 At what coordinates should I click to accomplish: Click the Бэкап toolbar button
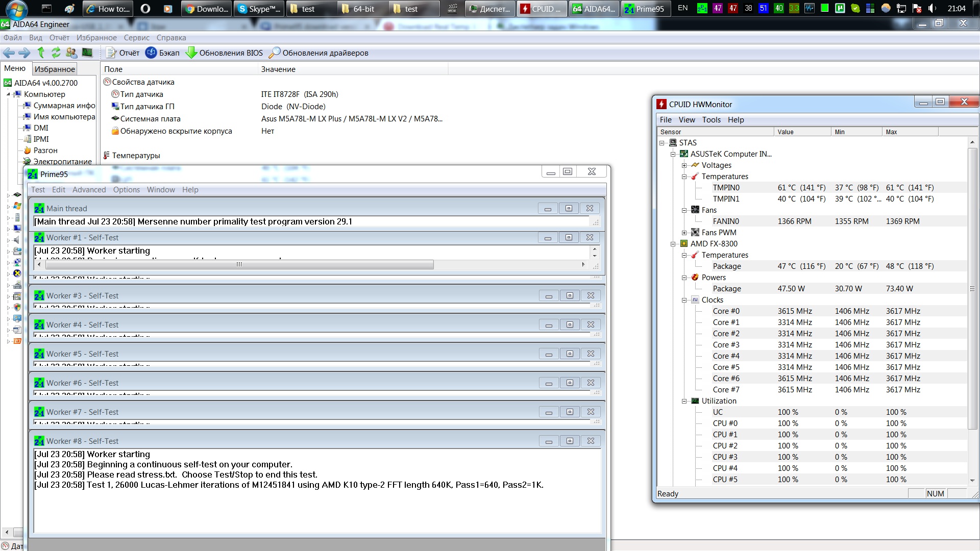coord(163,53)
